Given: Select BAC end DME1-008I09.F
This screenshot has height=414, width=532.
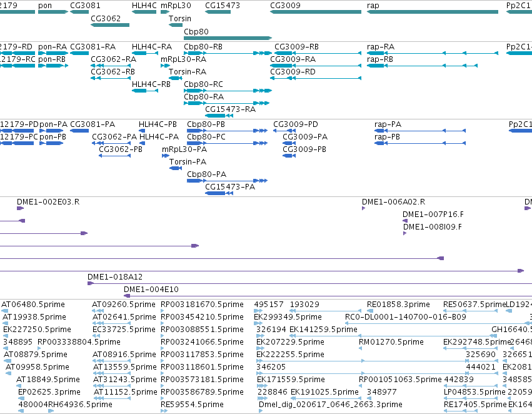Looking at the screenshot, I should click(432, 227).
